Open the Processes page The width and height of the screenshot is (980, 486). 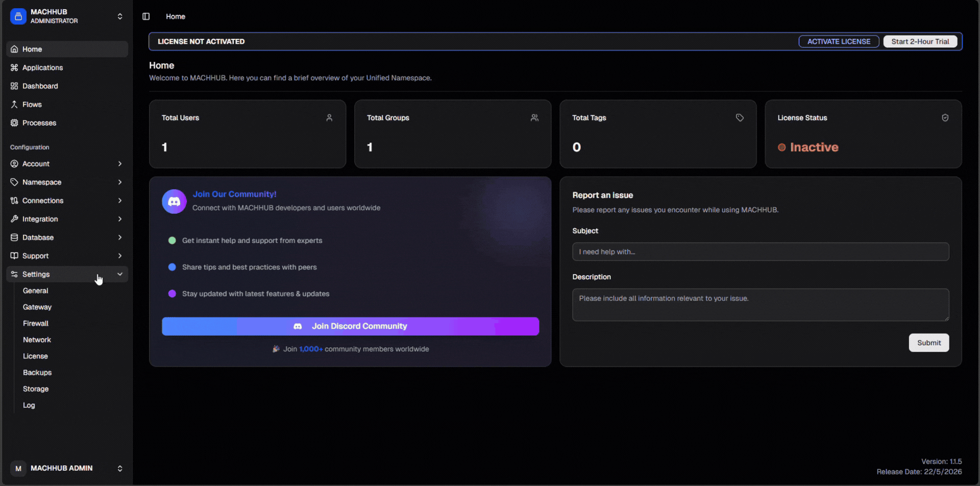67,123
